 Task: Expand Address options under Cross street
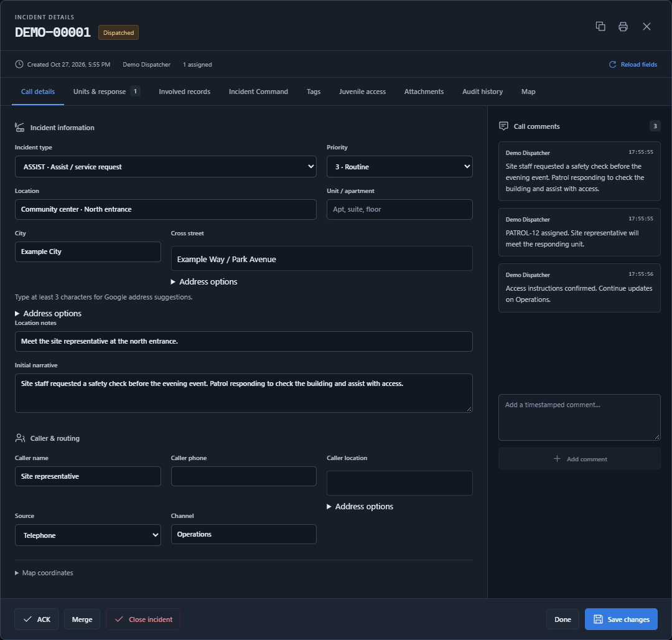click(204, 281)
